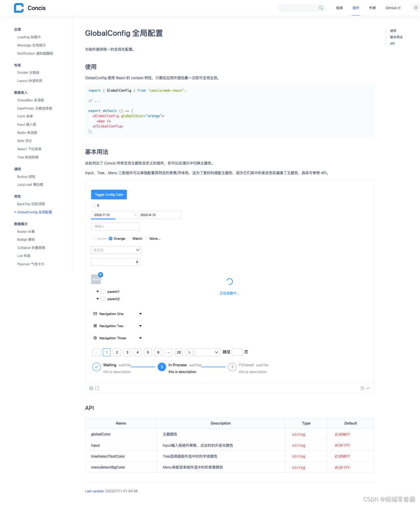The width and height of the screenshot is (420, 505).
Task: Click the loading spinner icon
Action: point(230,282)
